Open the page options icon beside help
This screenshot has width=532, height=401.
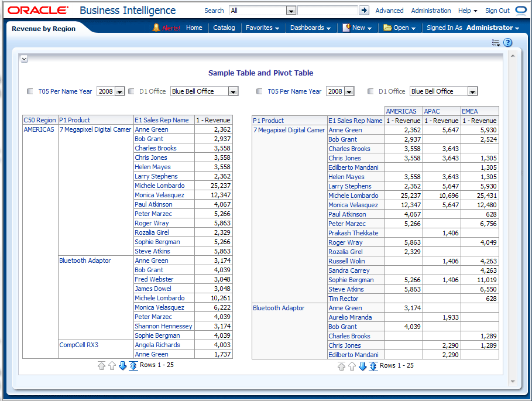496,43
